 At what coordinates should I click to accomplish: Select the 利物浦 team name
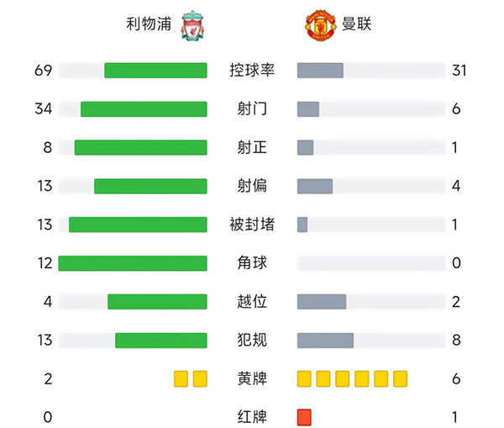(x=149, y=25)
